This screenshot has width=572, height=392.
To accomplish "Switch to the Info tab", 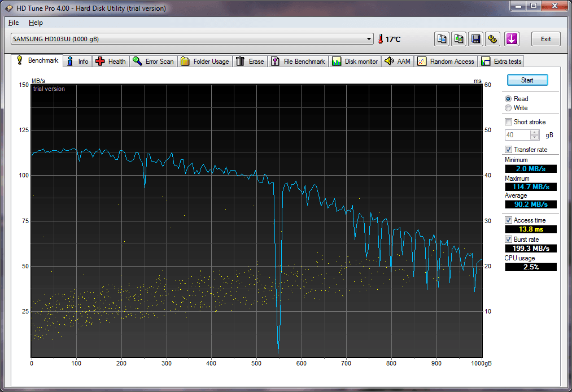I will pos(78,62).
